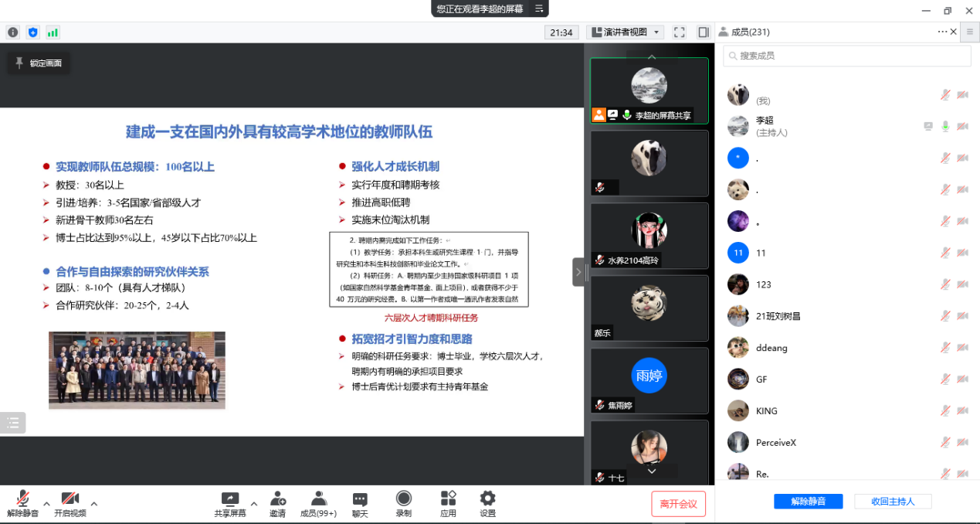
Task: Open meeting info icon in top-left
Action: 12,32
